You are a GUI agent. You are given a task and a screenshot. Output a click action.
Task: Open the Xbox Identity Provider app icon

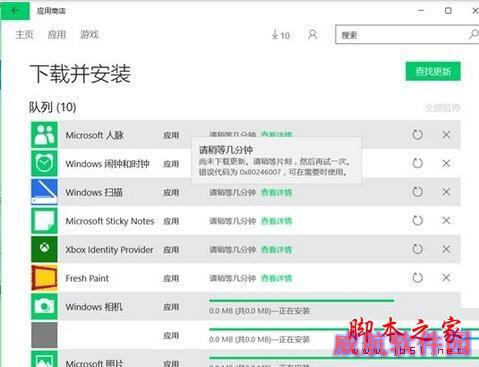point(44,249)
